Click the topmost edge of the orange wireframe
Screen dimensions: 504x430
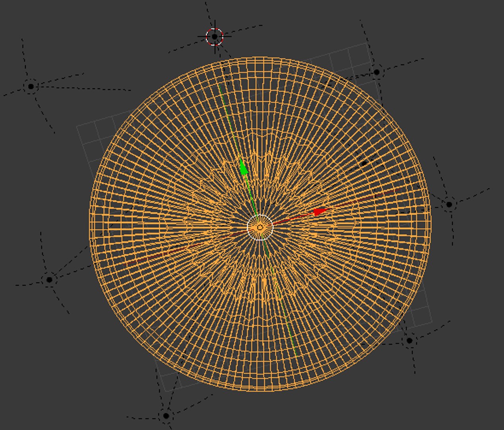(x=259, y=58)
